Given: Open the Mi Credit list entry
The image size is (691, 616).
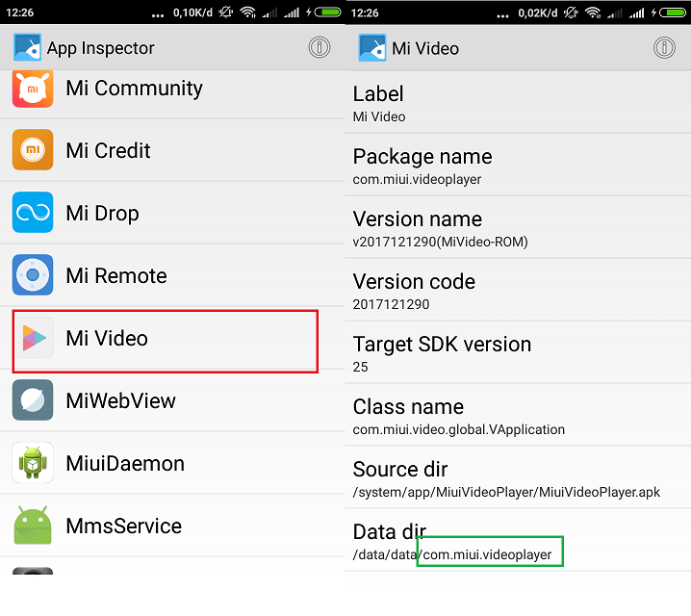Looking at the screenshot, I should [172, 150].
